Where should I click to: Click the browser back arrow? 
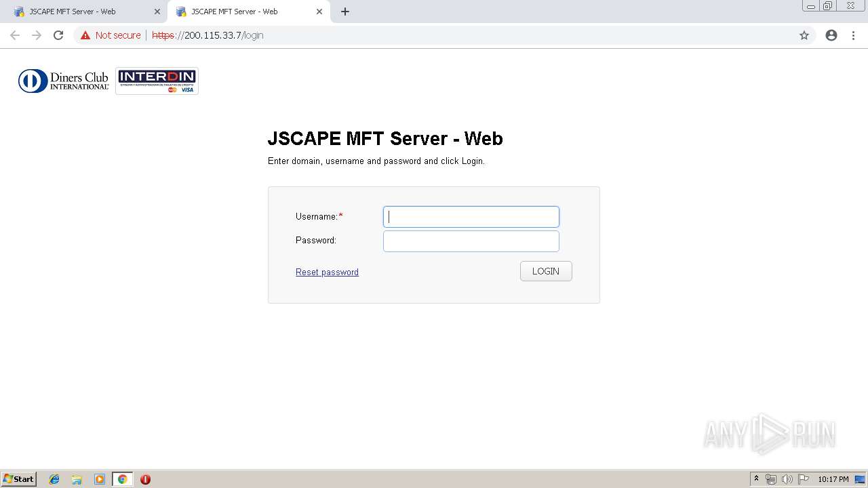pyautogui.click(x=15, y=35)
